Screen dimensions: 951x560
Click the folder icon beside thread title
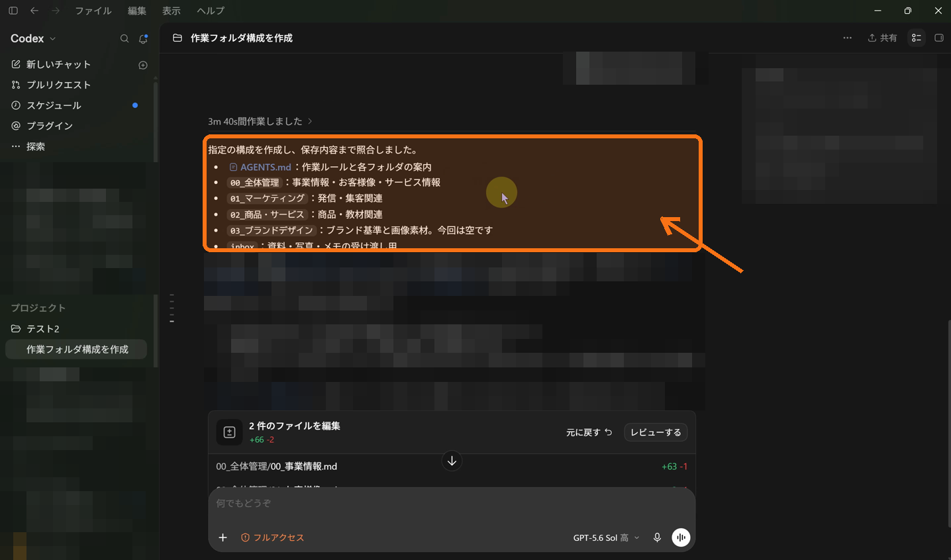(177, 38)
